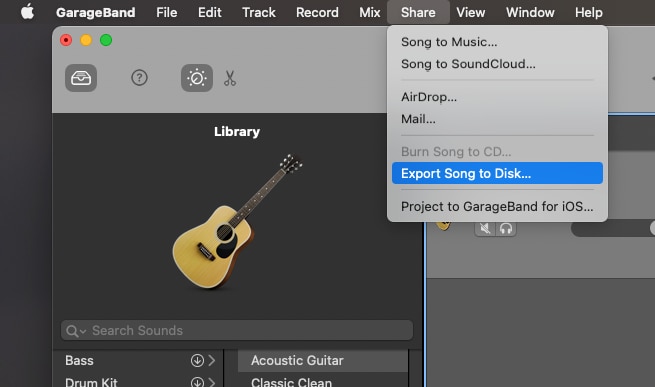Open the Record menu
655x387 pixels.
[317, 13]
